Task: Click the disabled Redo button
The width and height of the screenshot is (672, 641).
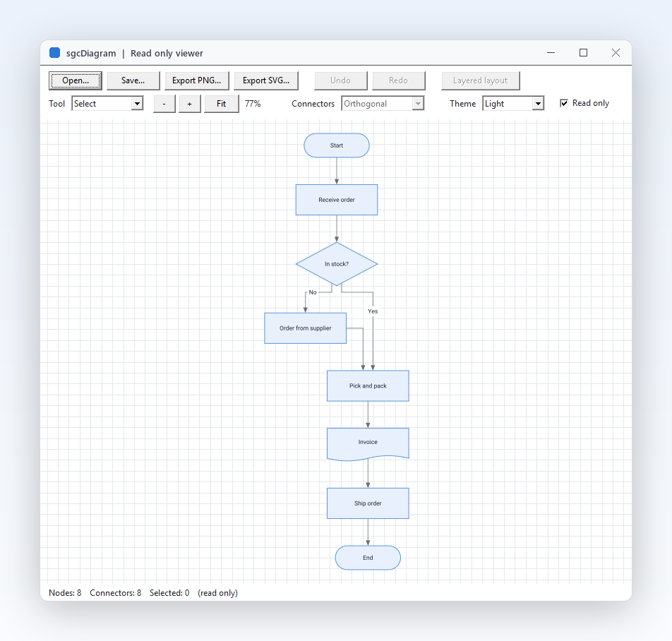Action: (x=399, y=80)
